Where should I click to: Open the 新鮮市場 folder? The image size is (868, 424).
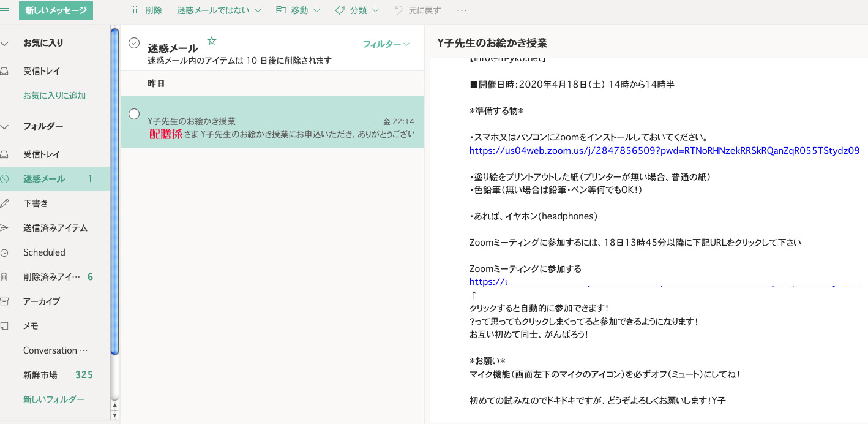click(x=40, y=375)
